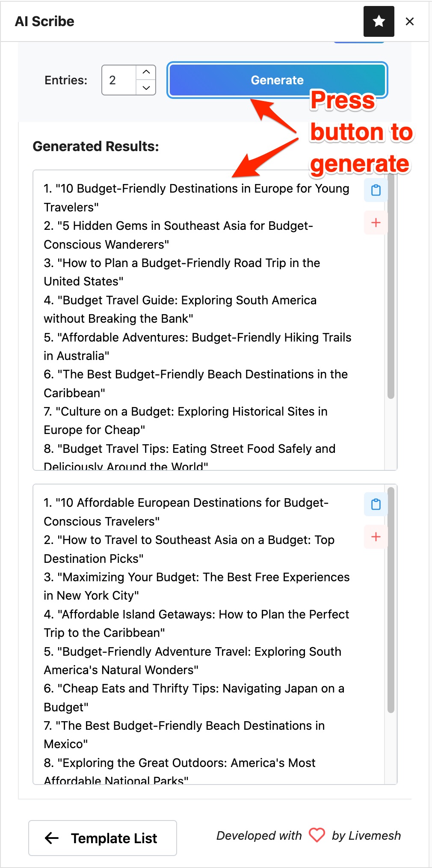
Task: Click the star favorites icon in AI Scribe header
Action: point(379,21)
